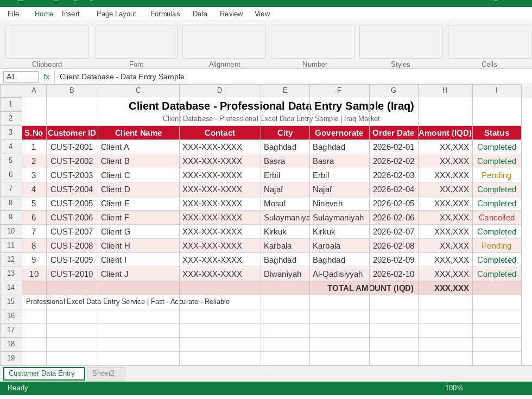
Task: Click the Amount (IQD) header cell
Action: pos(445,132)
